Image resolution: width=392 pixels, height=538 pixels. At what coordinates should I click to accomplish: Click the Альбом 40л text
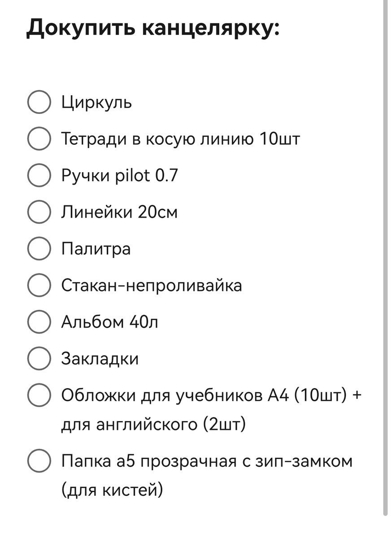point(109,322)
